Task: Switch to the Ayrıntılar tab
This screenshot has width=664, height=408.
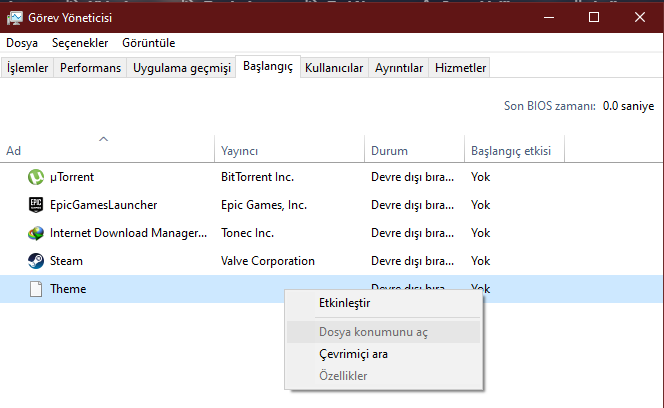Action: [399, 68]
